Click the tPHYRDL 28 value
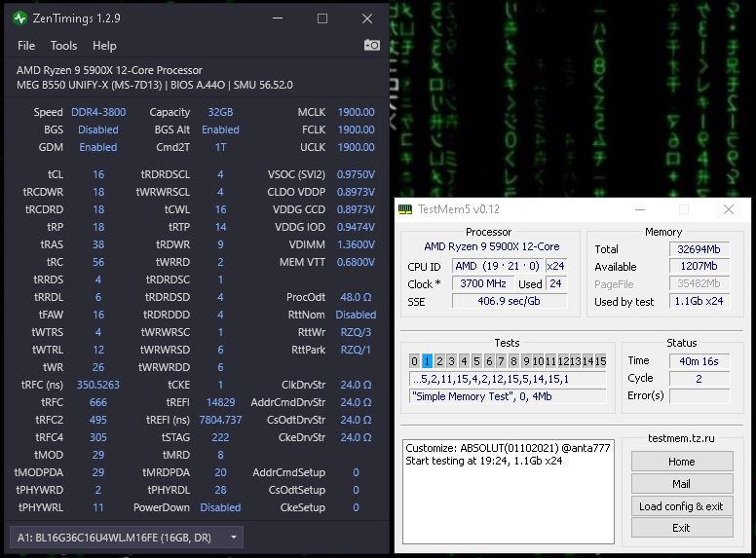Screen dimensions: 756x558 point(220,490)
